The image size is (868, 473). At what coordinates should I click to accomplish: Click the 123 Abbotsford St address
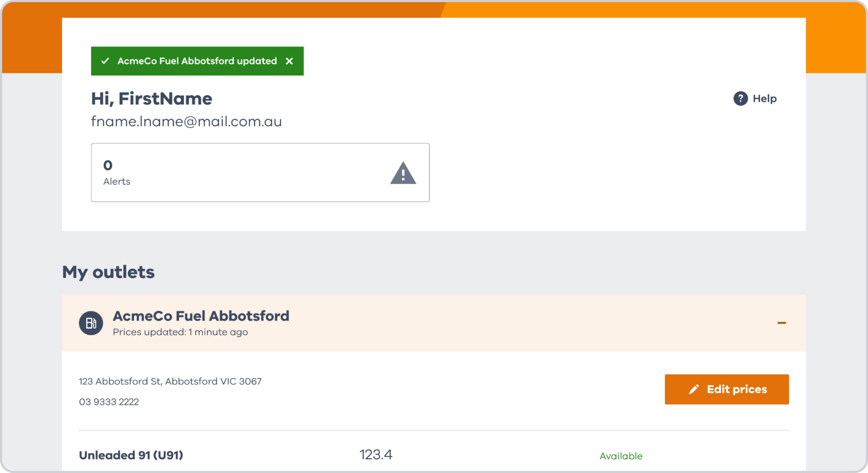170,382
